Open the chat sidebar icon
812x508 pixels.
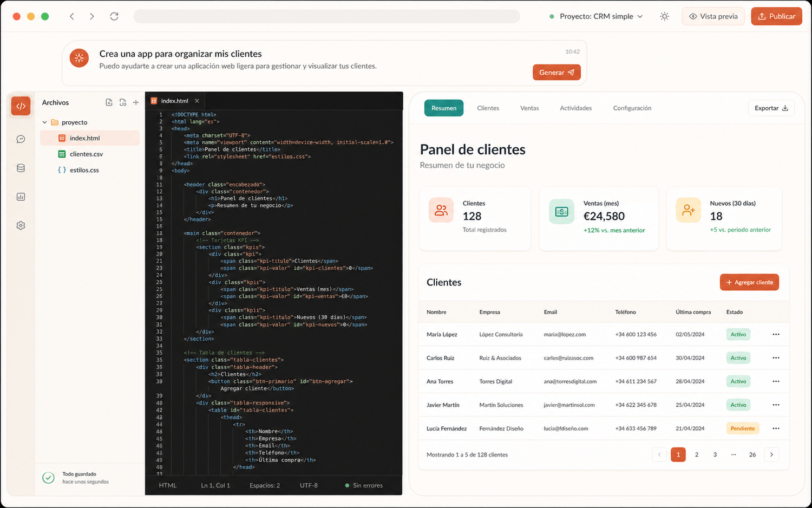pyautogui.click(x=21, y=139)
